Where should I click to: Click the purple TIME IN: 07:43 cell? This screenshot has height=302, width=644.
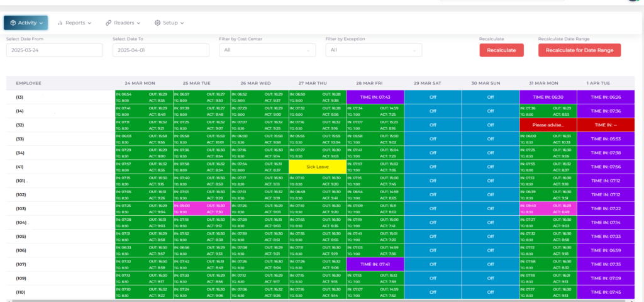click(375, 97)
